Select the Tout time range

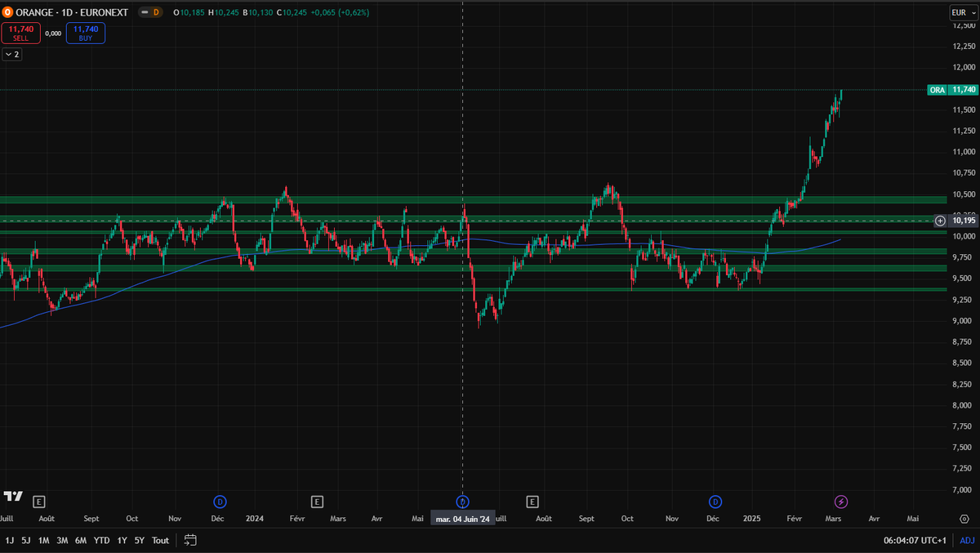[x=160, y=540]
